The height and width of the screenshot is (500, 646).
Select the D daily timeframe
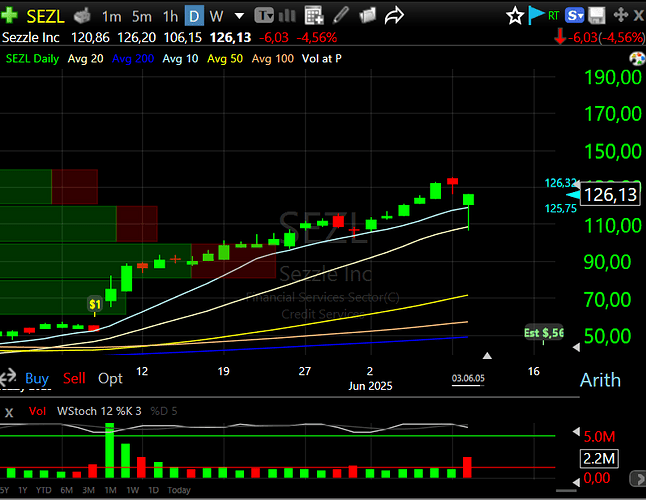click(x=194, y=16)
